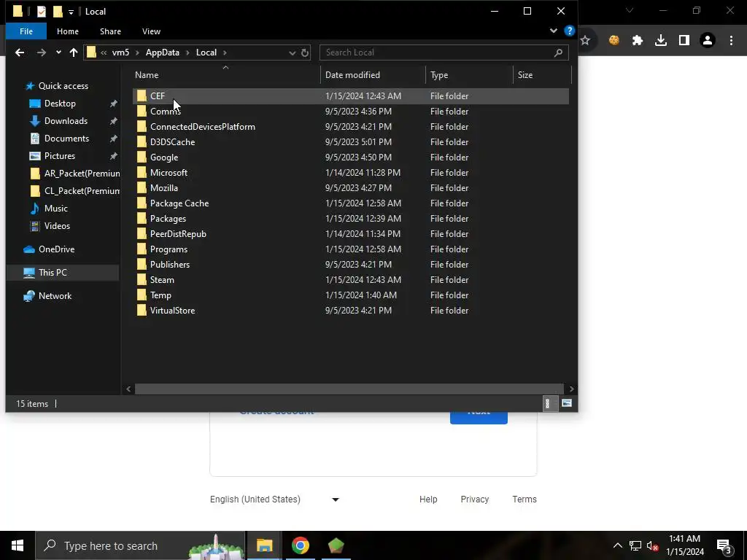Viewport: 747px width, 560px height.
Task: Expand chevron after Local in address bar
Action: 225,52
